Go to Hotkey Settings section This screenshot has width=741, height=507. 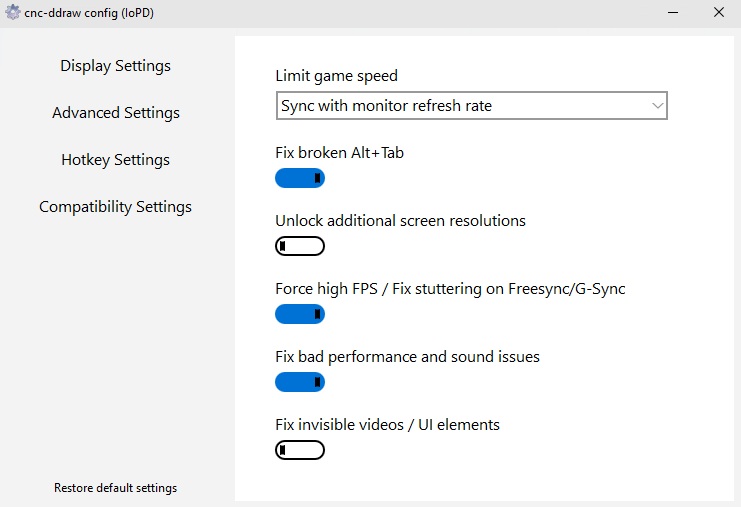115,160
